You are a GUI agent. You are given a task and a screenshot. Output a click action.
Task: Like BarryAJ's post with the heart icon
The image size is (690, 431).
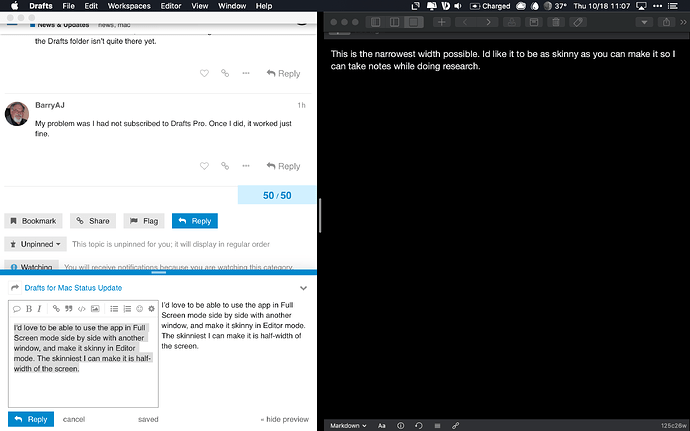pyautogui.click(x=204, y=166)
